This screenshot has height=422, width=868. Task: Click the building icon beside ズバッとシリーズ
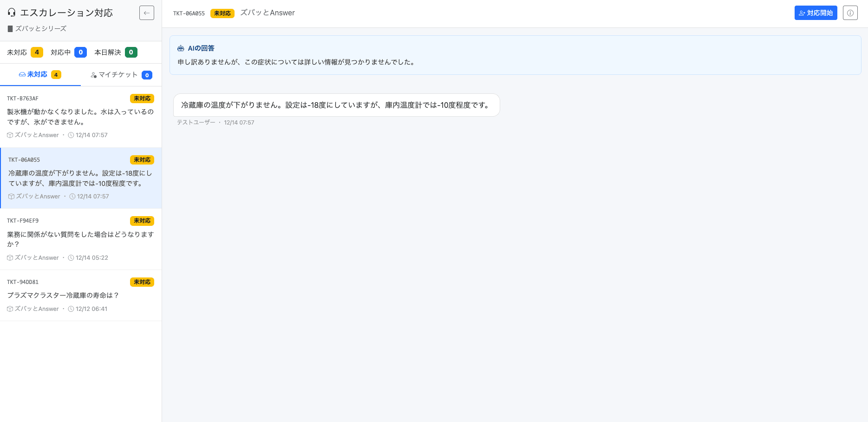point(10,29)
